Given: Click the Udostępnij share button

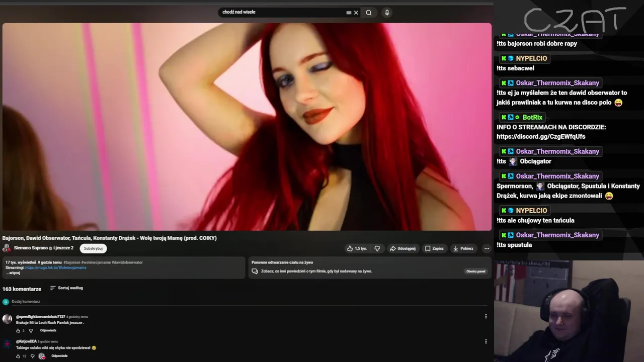Looking at the screenshot, I should click(403, 248).
